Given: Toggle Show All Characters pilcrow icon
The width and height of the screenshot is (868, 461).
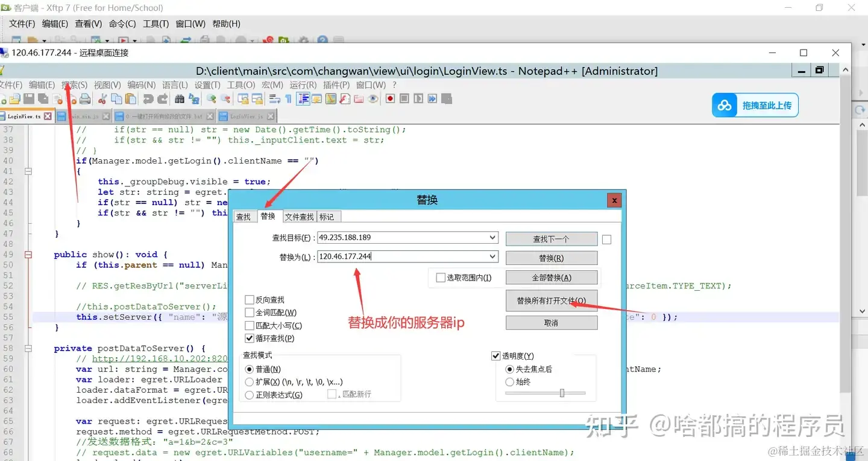Looking at the screenshot, I should pos(288,99).
